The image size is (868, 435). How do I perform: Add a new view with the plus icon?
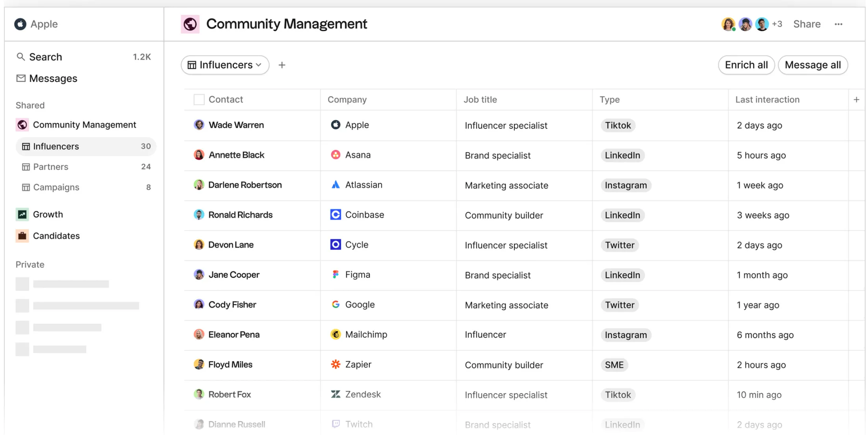282,65
